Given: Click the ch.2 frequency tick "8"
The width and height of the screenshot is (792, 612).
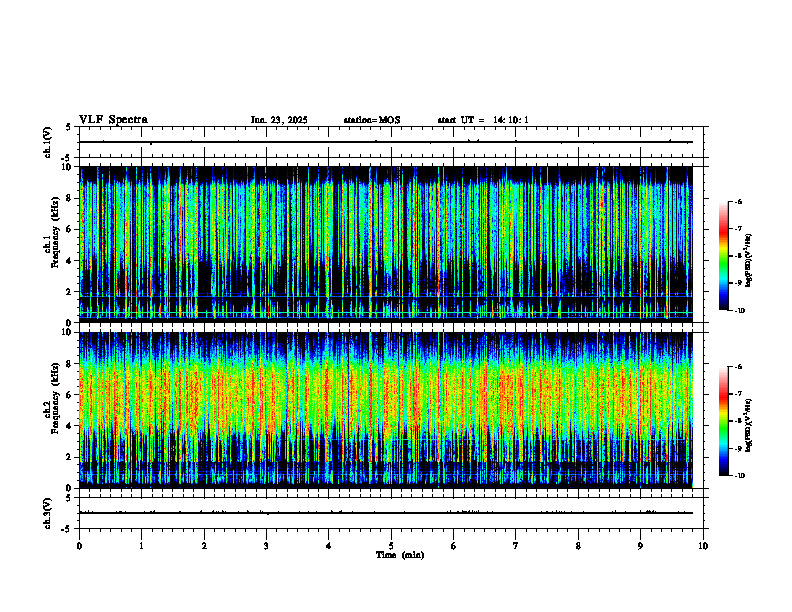Looking at the screenshot, I should 69,364.
